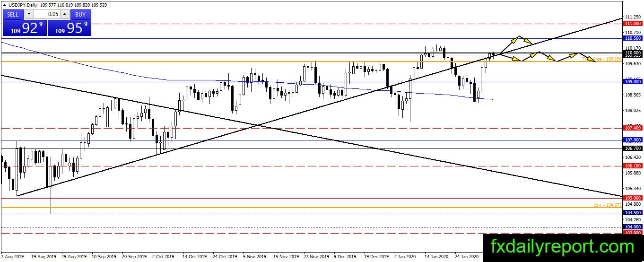Click the 109.92 sell price tile
The width and height of the screenshot is (644, 262).
pos(25,28)
